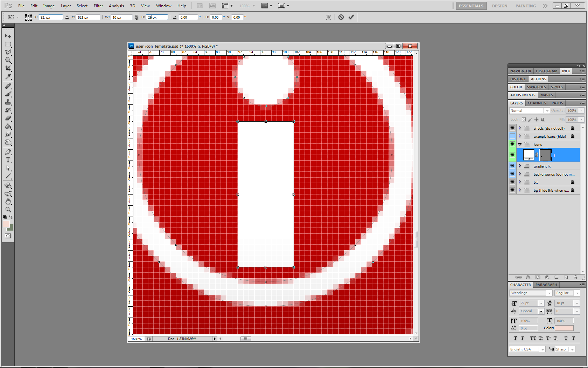Toggle lock transparent pixels
588x368 pixels.
pyautogui.click(x=524, y=120)
